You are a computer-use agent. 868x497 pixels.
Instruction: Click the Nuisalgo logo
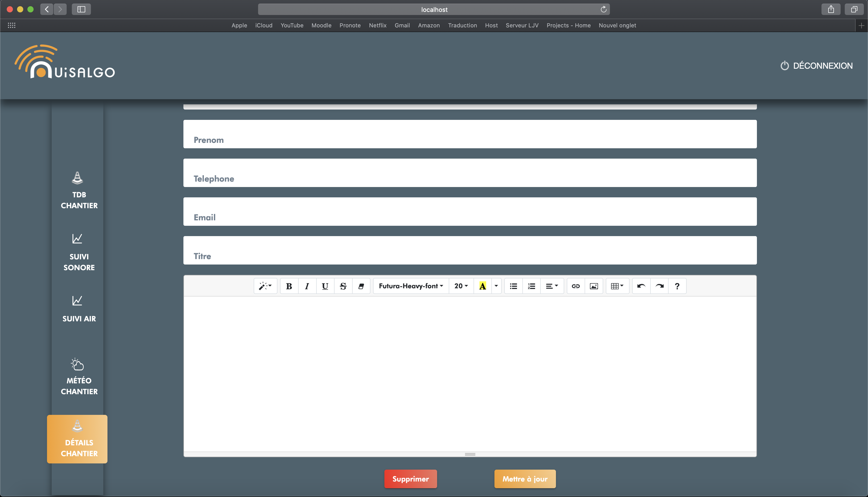[65, 62]
